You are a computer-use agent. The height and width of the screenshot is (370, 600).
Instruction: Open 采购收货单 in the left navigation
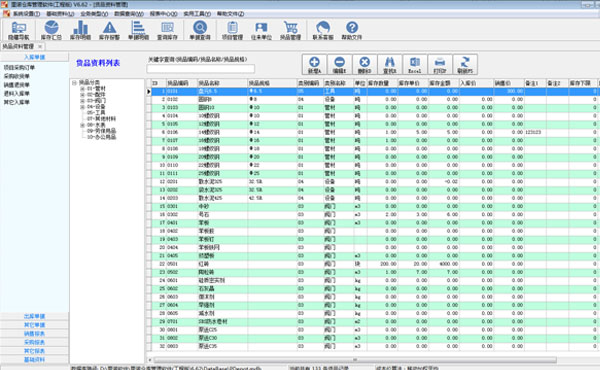16,76
